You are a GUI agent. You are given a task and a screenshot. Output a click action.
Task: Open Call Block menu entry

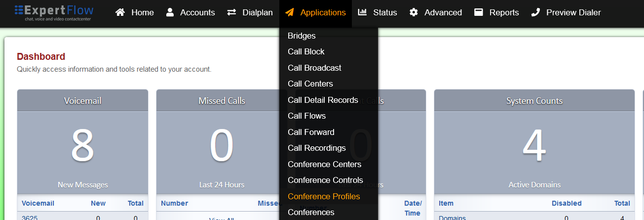(306, 51)
